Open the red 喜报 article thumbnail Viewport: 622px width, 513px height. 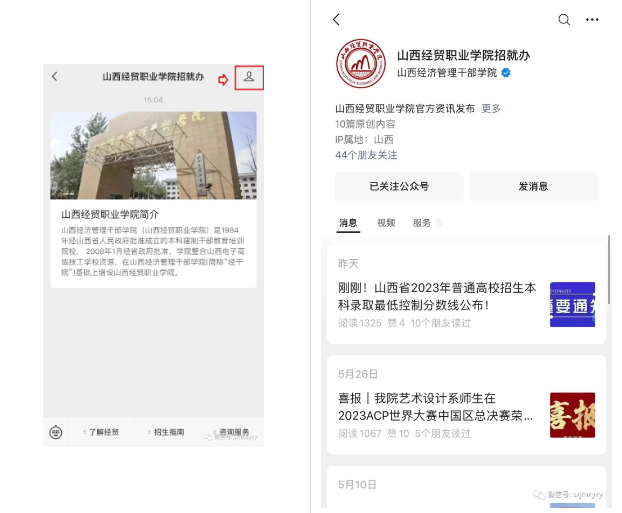tap(572, 415)
